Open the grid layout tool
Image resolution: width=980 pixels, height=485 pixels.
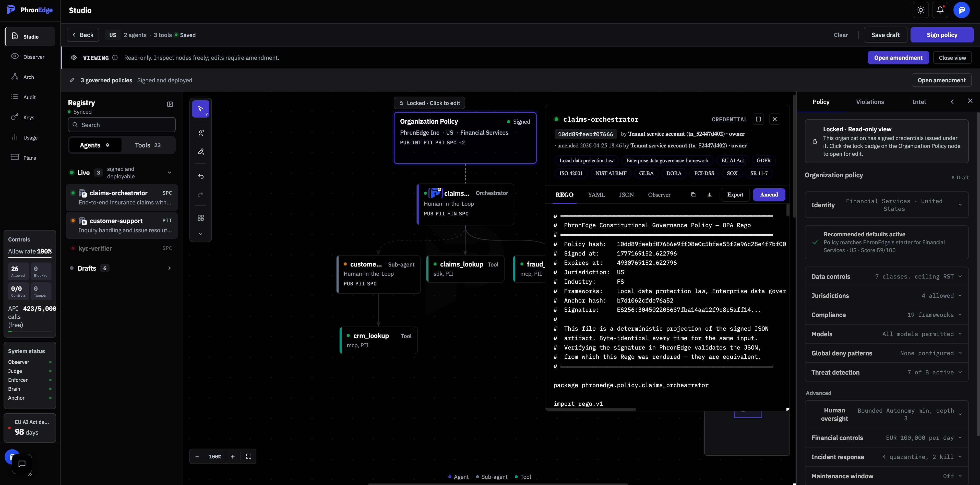(201, 218)
